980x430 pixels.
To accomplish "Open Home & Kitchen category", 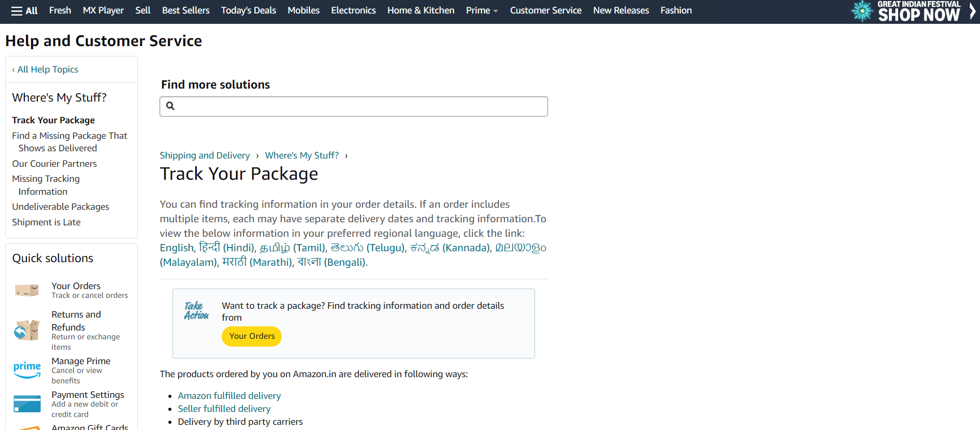I will [421, 10].
